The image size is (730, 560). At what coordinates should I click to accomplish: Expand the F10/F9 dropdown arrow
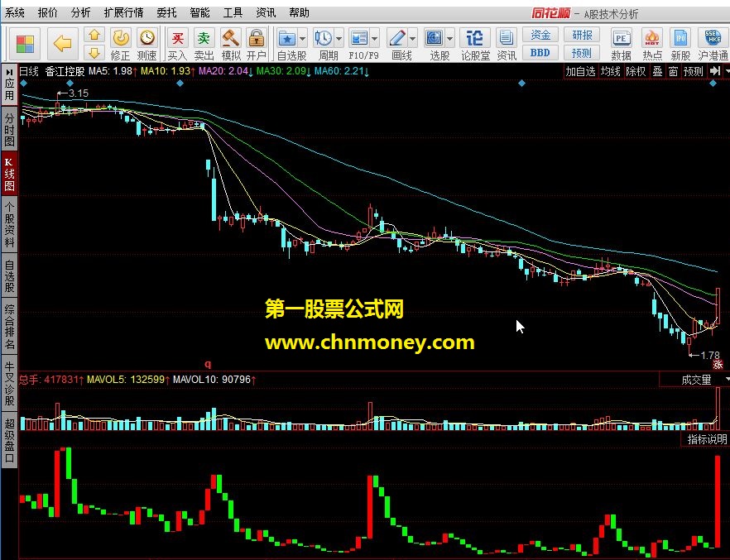pos(375,38)
